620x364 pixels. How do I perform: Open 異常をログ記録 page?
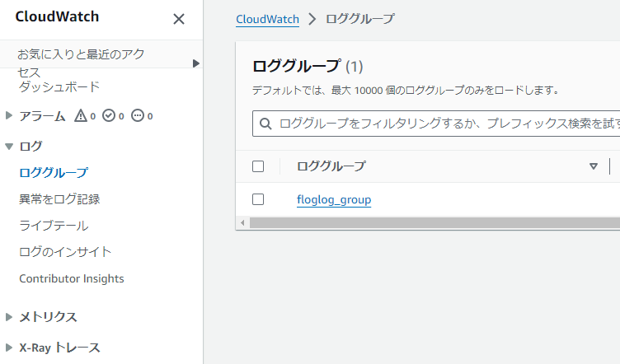pos(59,199)
